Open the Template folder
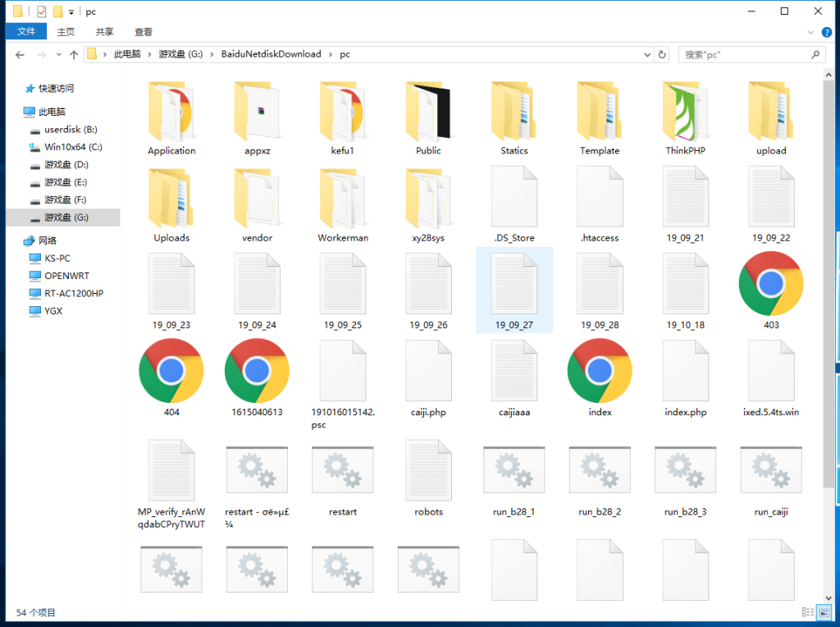 600,118
